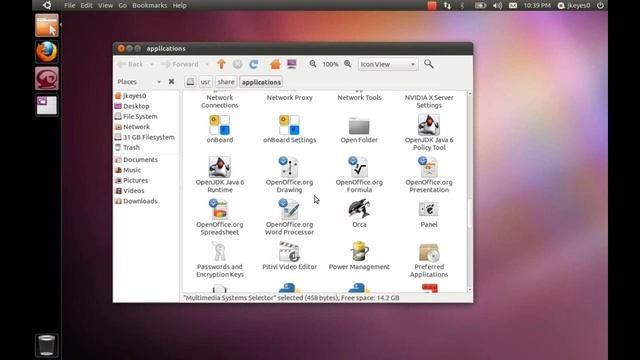Click the root filesystem path button
The width and height of the screenshot is (640, 360).
(x=190, y=82)
